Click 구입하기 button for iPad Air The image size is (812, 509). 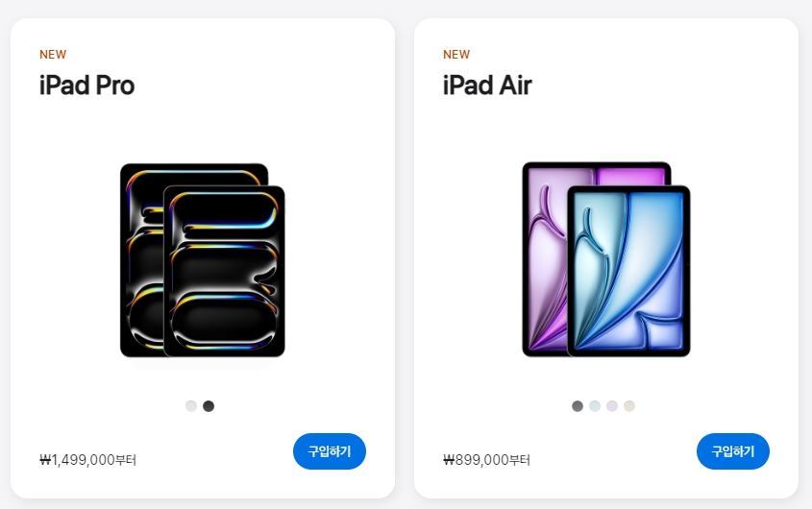click(733, 451)
